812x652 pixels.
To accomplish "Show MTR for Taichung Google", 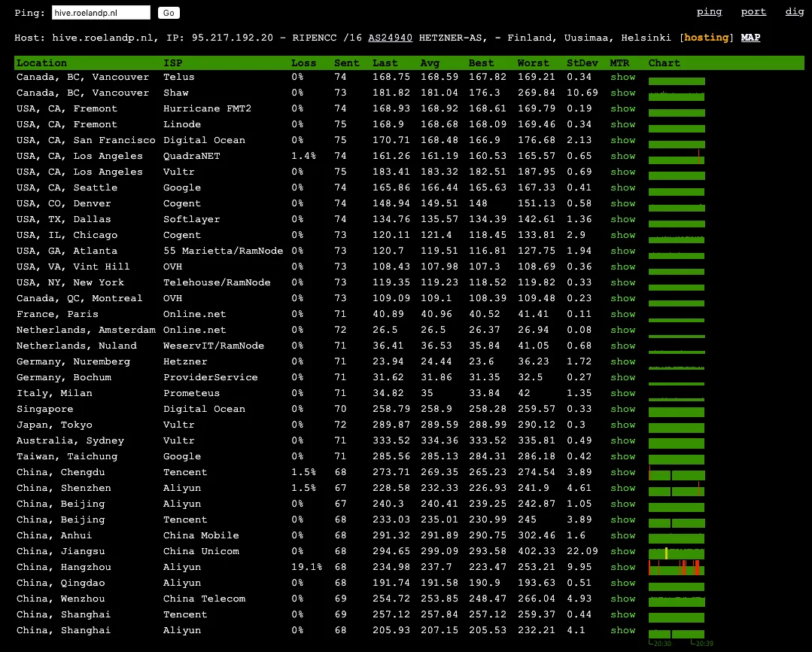I will click(x=622, y=456).
